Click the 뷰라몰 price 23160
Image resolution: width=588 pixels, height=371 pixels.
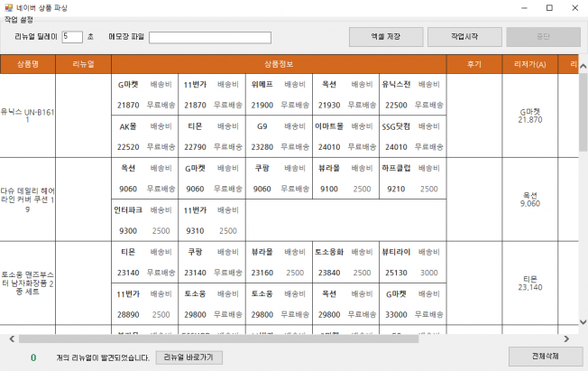coord(262,273)
